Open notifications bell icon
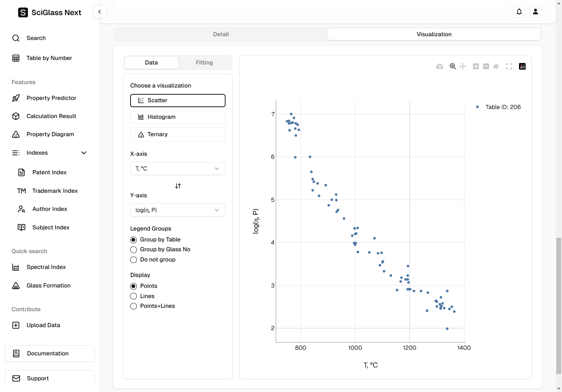 pyautogui.click(x=519, y=12)
